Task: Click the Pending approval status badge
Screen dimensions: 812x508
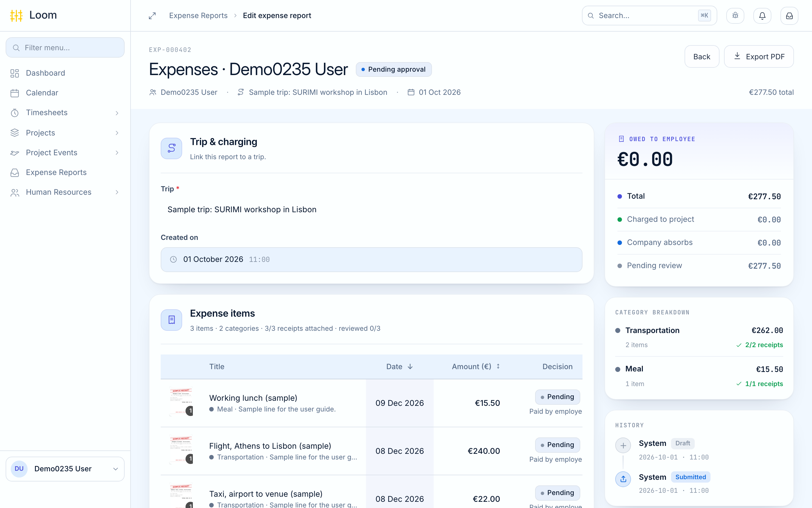Action: tap(394, 69)
